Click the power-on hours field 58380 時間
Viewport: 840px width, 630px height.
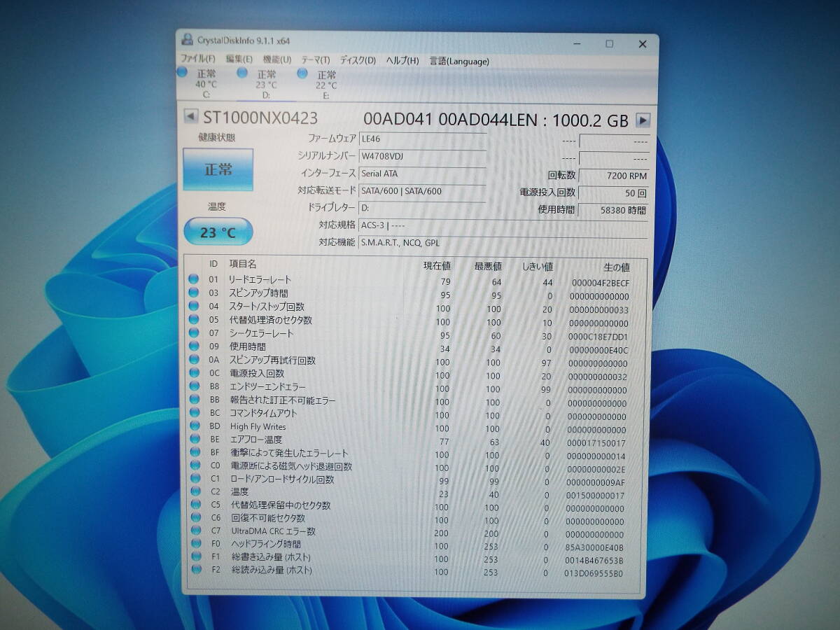pyautogui.click(x=614, y=210)
